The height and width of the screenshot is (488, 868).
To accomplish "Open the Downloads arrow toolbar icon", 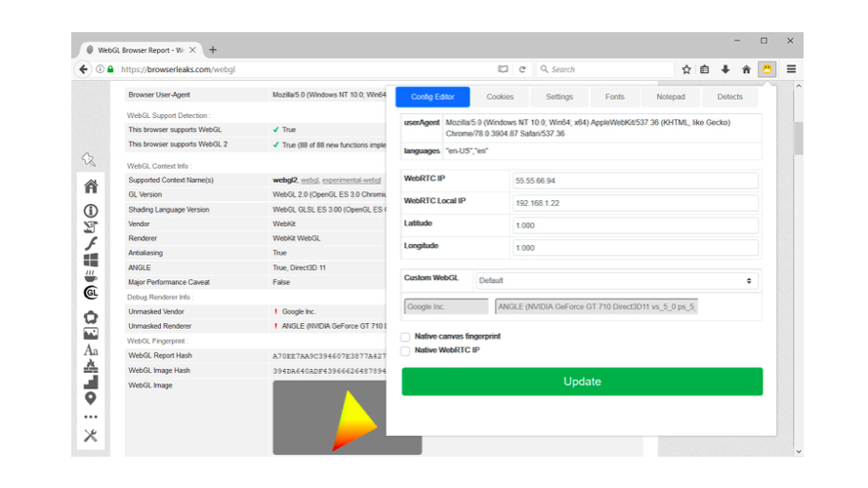I will pos(725,69).
